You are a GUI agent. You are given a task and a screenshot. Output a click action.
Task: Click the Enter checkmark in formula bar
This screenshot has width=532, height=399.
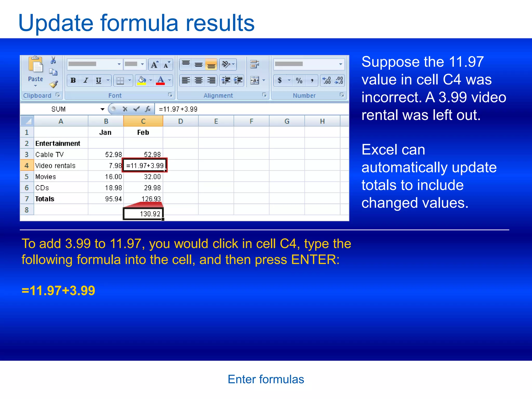click(136, 109)
